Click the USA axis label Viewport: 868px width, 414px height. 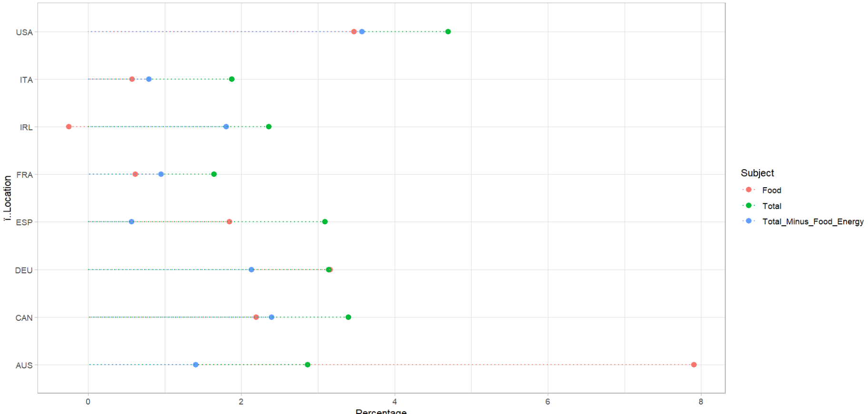24,32
